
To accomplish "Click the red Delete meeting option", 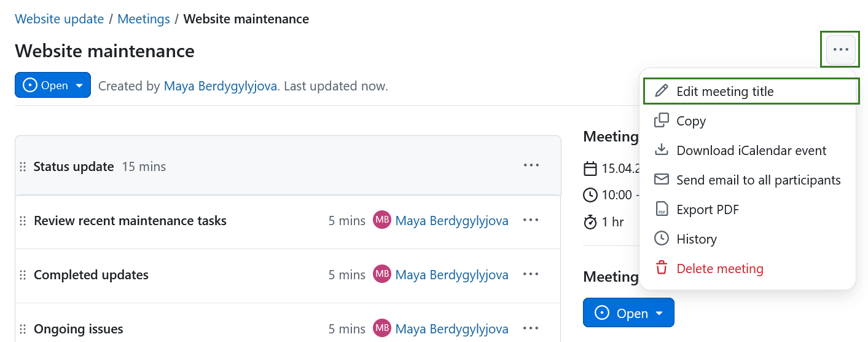I will click(x=719, y=269).
